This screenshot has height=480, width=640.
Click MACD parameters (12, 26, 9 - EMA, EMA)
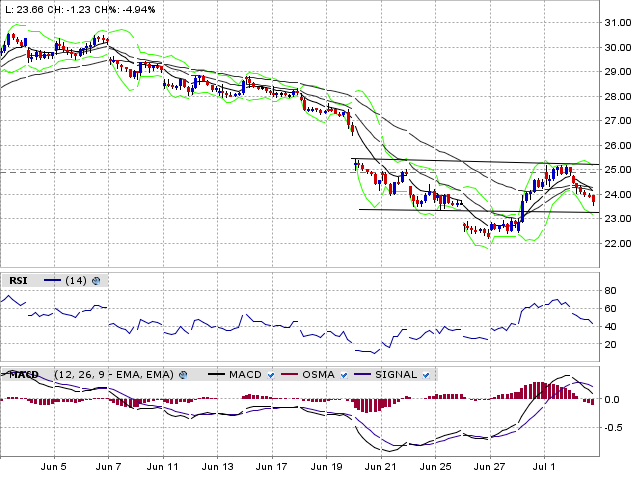click(x=113, y=374)
